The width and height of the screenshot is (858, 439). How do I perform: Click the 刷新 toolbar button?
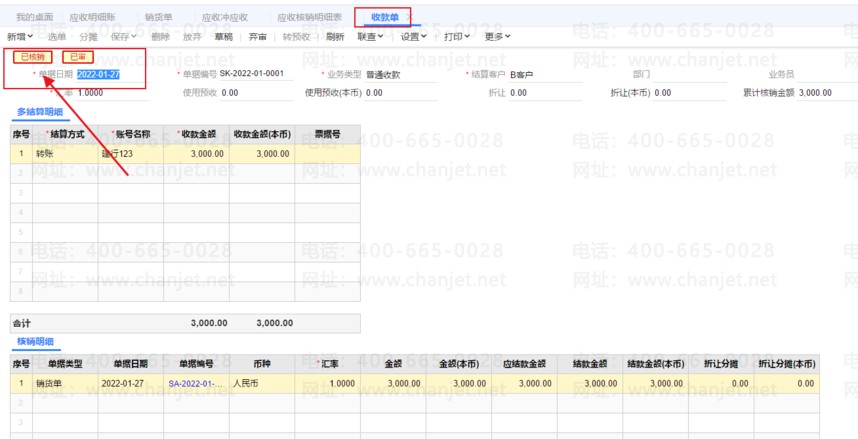pyautogui.click(x=335, y=37)
